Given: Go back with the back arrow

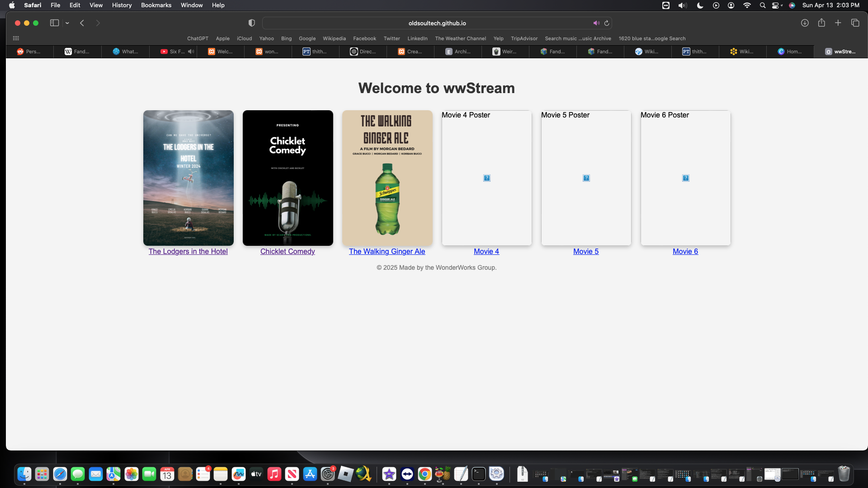Looking at the screenshot, I should pyautogui.click(x=82, y=23).
